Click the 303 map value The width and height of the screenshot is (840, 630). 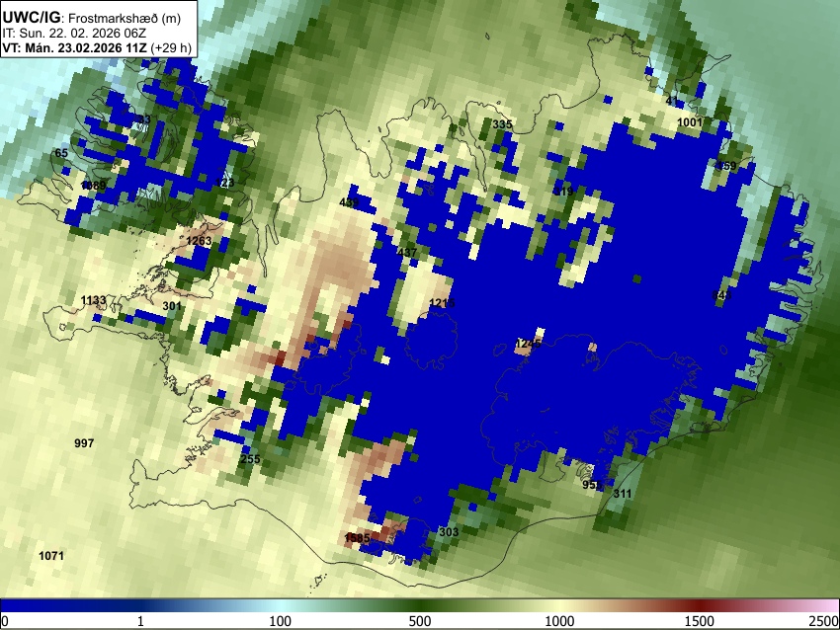click(449, 532)
